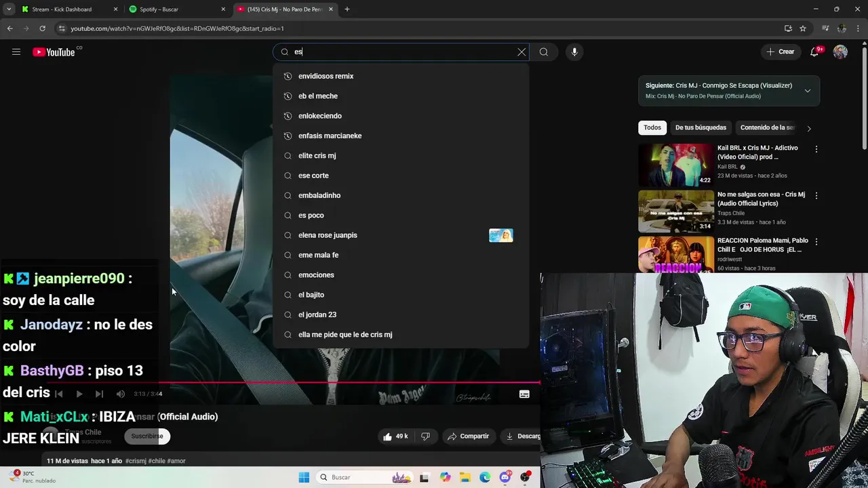Open 'No me salgas con esa' video thumbnail

point(676,211)
